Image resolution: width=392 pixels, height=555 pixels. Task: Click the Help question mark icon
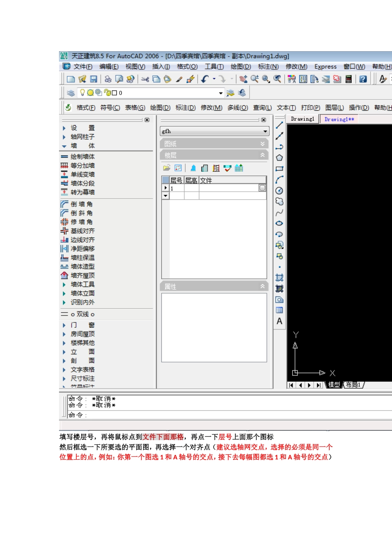(363, 79)
